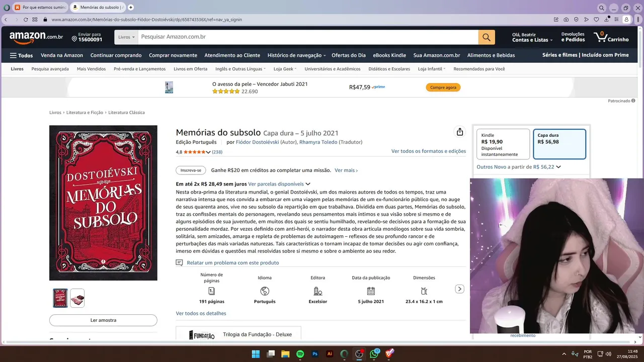Open the Livros search category dropdown
The height and width of the screenshot is (362, 644).
point(126,37)
